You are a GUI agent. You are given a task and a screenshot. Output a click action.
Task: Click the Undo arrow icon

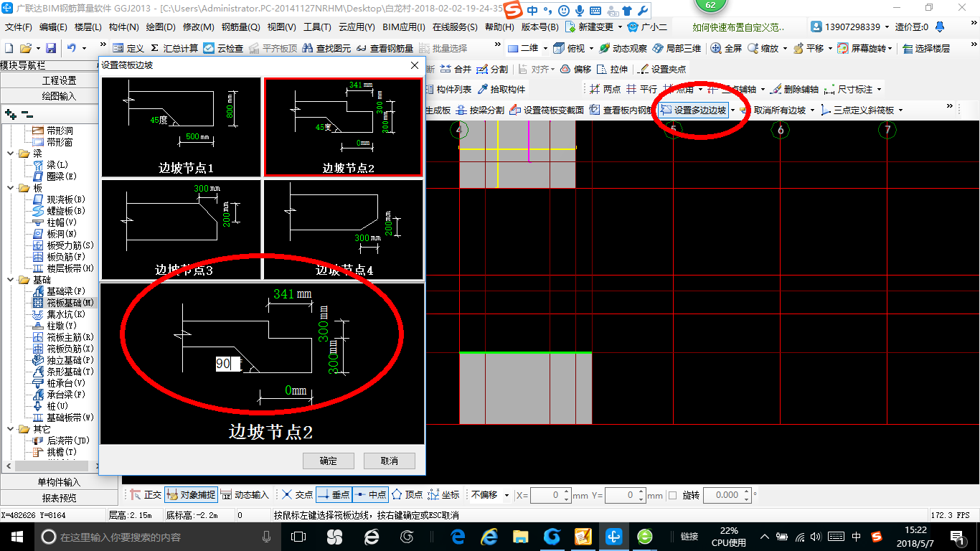click(72, 48)
